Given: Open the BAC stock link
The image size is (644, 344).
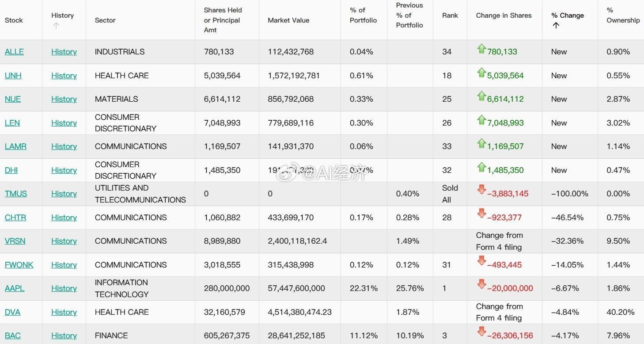Looking at the screenshot, I should point(13,336).
